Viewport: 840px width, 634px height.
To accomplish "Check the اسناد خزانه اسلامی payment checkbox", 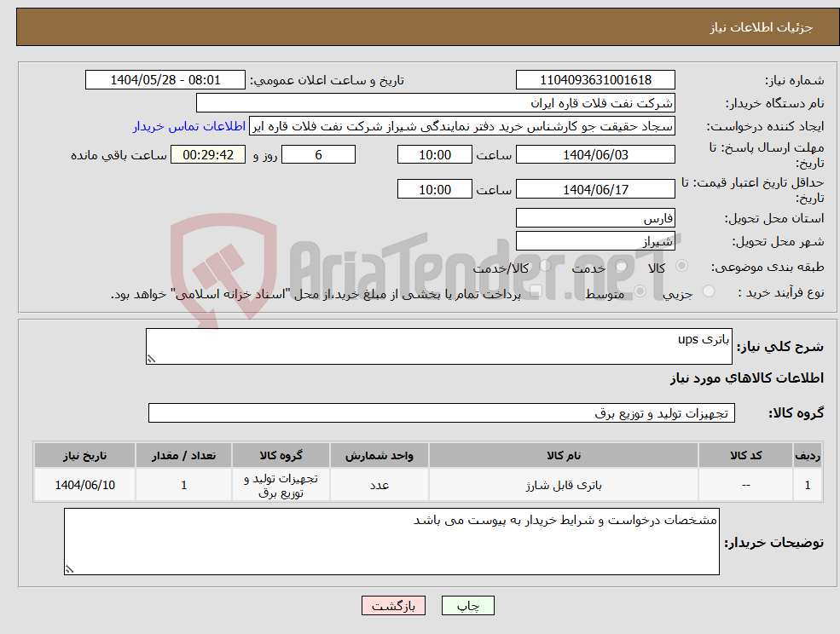I will pos(536,290).
